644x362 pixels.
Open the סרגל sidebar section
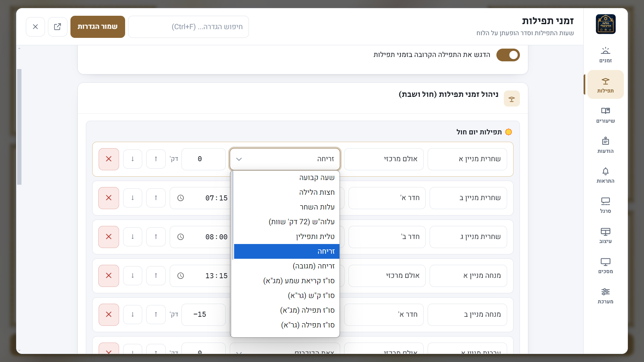coord(605,205)
